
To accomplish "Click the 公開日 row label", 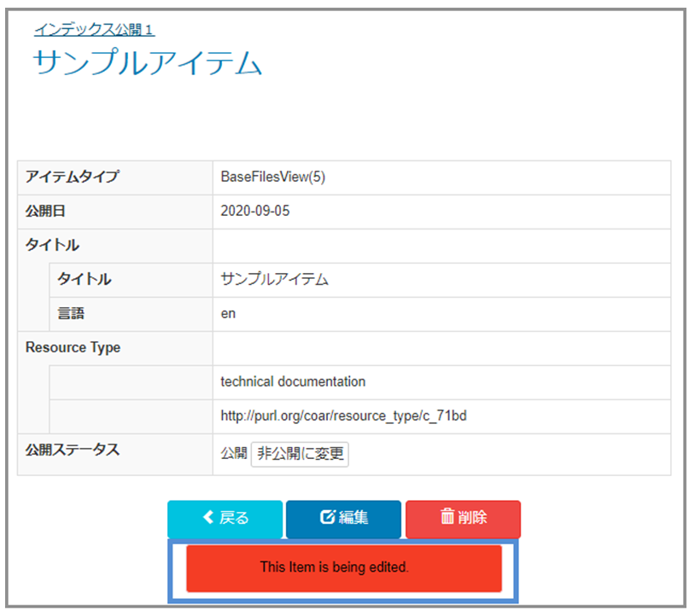I will pos(45,212).
